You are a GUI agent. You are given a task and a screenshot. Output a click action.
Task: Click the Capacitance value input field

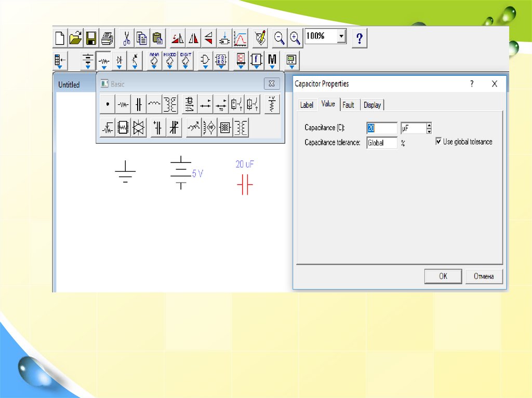pyautogui.click(x=382, y=128)
